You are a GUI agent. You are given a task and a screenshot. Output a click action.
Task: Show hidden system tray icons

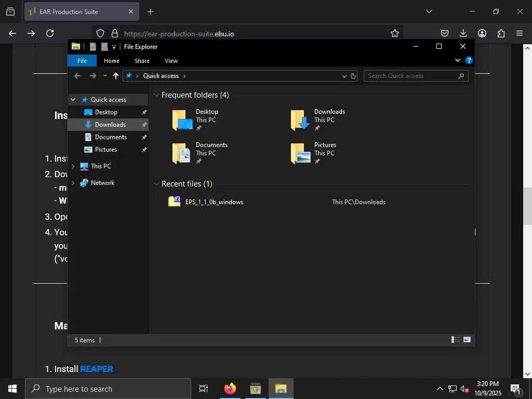pyautogui.click(x=440, y=389)
